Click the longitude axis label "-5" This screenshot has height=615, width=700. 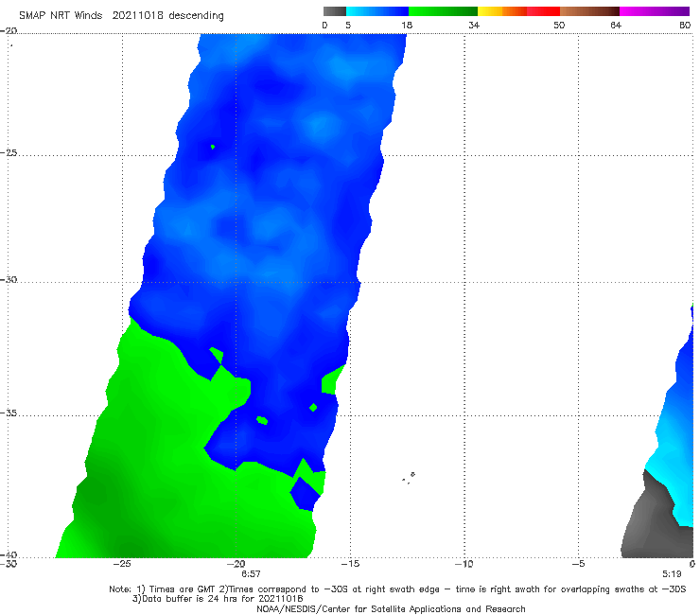coord(578,564)
